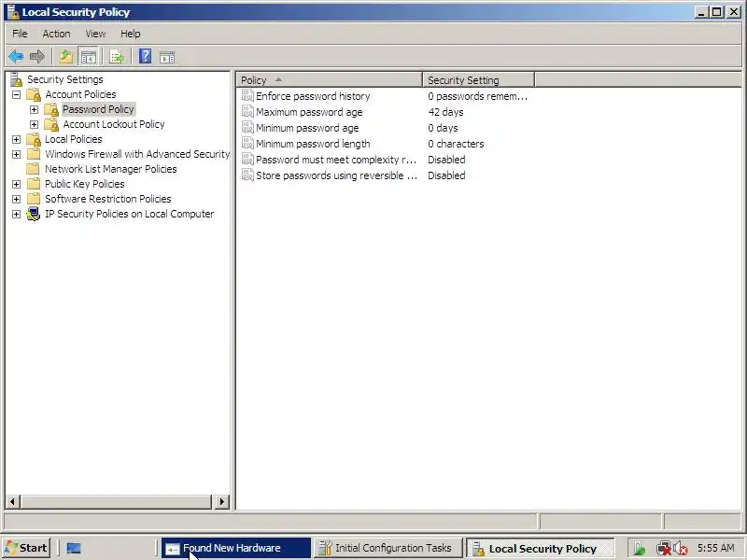Expand the Password Policy node
The height and width of the screenshot is (560, 747).
(x=34, y=109)
